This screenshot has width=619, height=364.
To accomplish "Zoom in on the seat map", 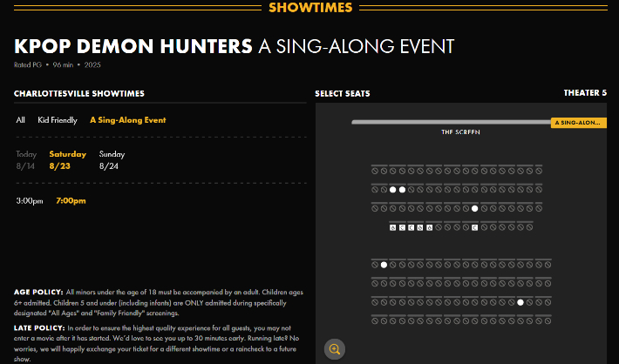I will (x=334, y=349).
